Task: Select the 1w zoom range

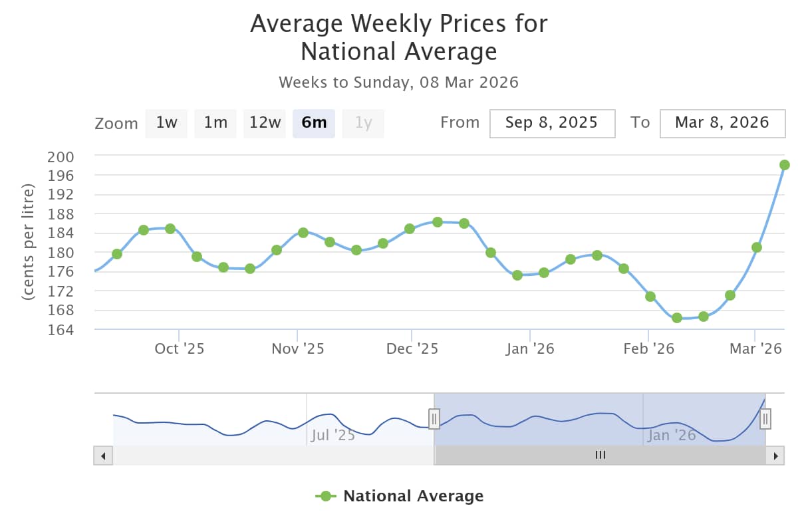Action: 166,123
